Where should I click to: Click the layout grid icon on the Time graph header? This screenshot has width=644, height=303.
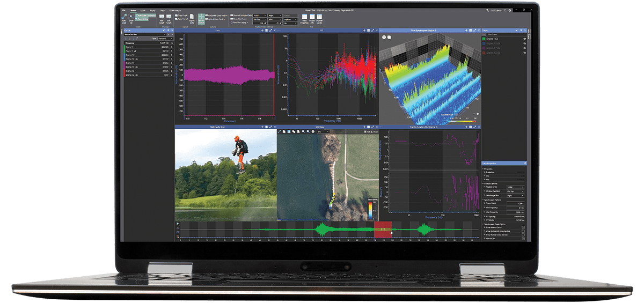tap(267, 31)
